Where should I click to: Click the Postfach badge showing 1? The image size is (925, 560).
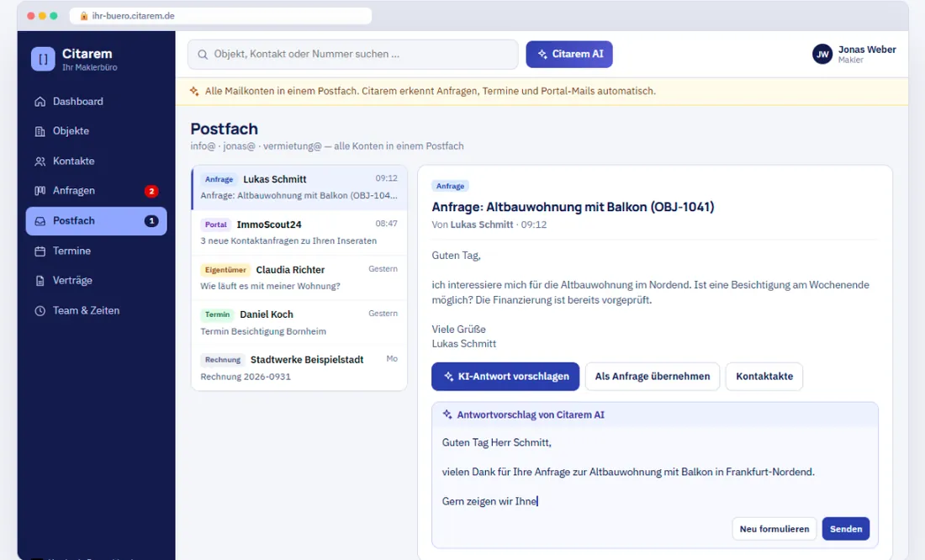tap(151, 220)
